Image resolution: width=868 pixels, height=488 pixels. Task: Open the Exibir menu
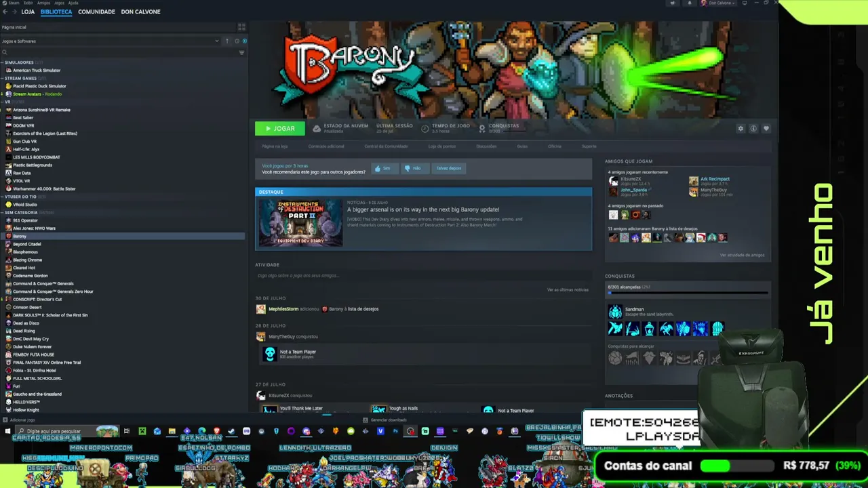point(28,3)
